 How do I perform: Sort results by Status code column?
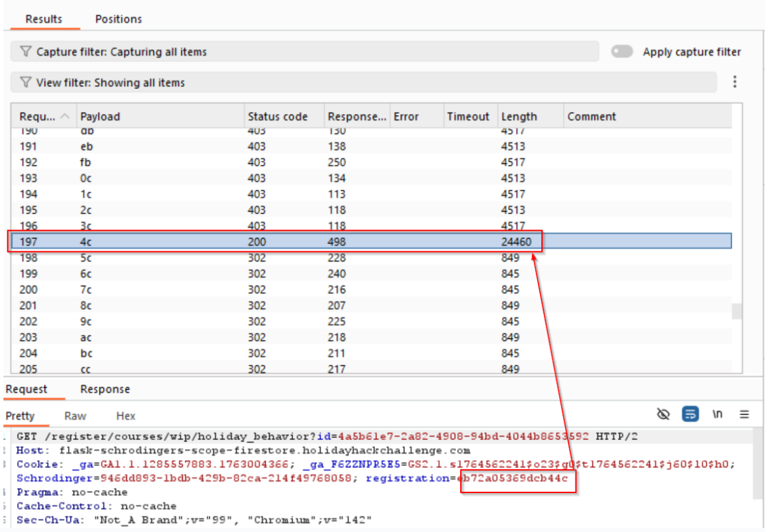pyautogui.click(x=277, y=116)
